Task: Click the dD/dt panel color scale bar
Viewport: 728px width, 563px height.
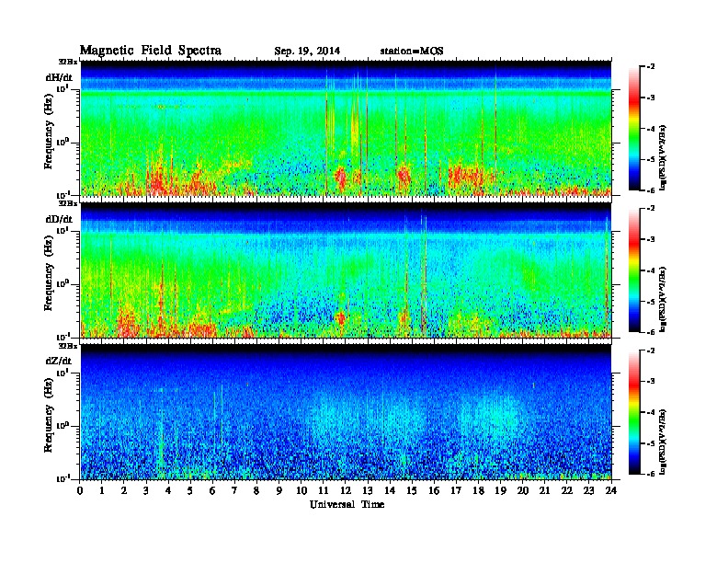Action: coord(634,270)
